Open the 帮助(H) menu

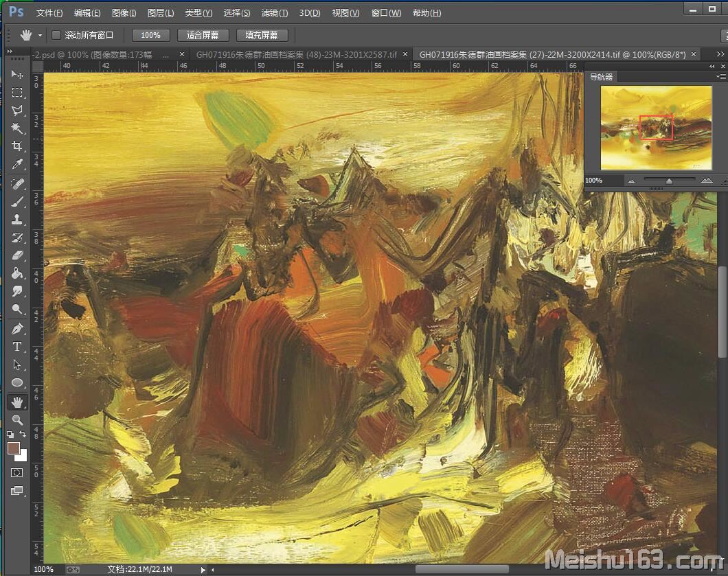[427, 13]
